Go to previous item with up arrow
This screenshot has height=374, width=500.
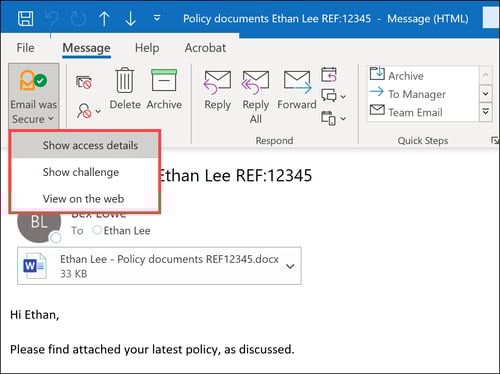pyautogui.click(x=104, y=18)
